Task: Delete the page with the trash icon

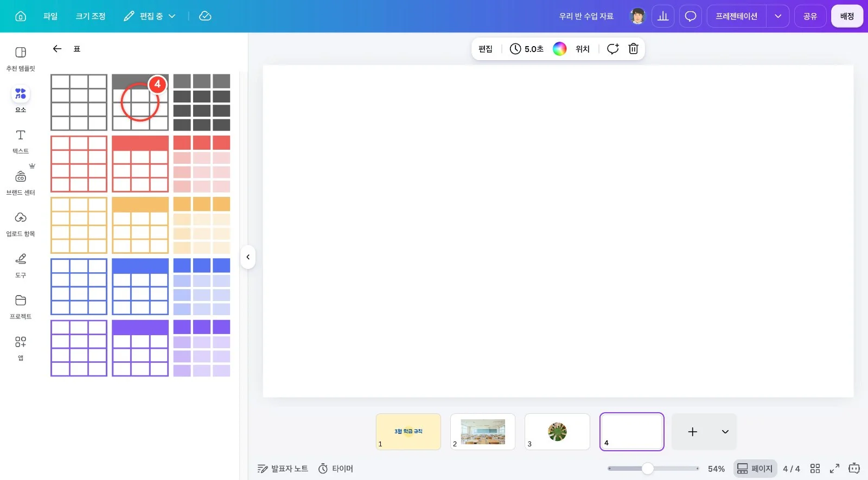Action: click(633, 49)
